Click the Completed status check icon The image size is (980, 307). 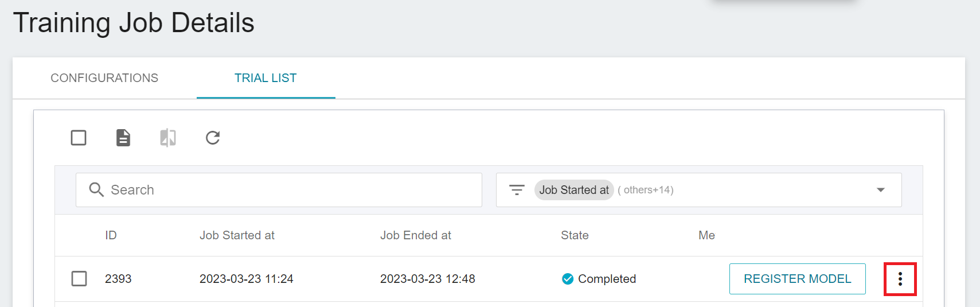pyautogui.click(x=568, y=279)
